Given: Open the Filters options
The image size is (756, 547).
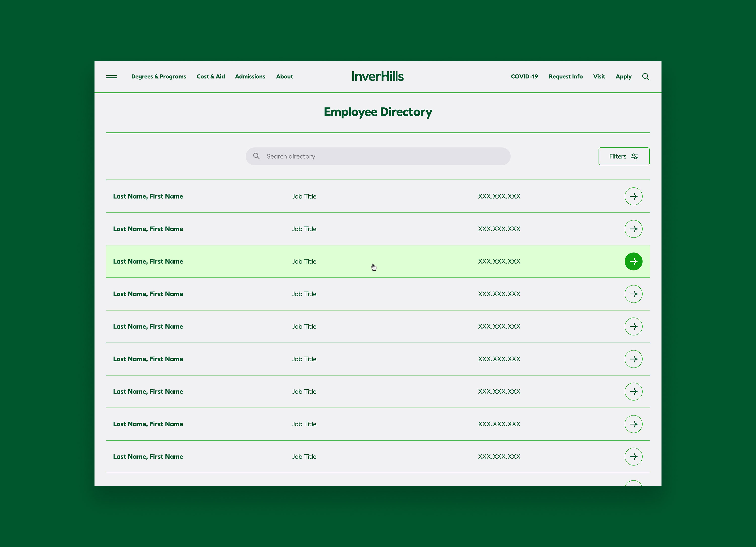Looking at the screenshot, I should pos(623,156).
